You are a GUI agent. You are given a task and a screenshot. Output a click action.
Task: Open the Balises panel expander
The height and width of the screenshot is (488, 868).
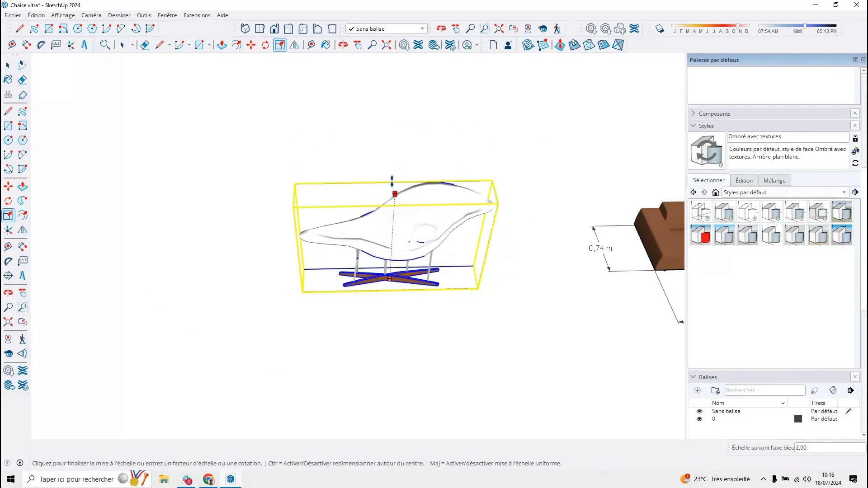(693, 376)
